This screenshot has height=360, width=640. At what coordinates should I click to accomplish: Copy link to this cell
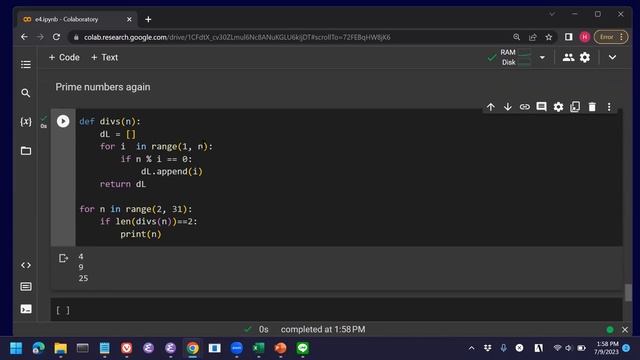coord(524,107)
